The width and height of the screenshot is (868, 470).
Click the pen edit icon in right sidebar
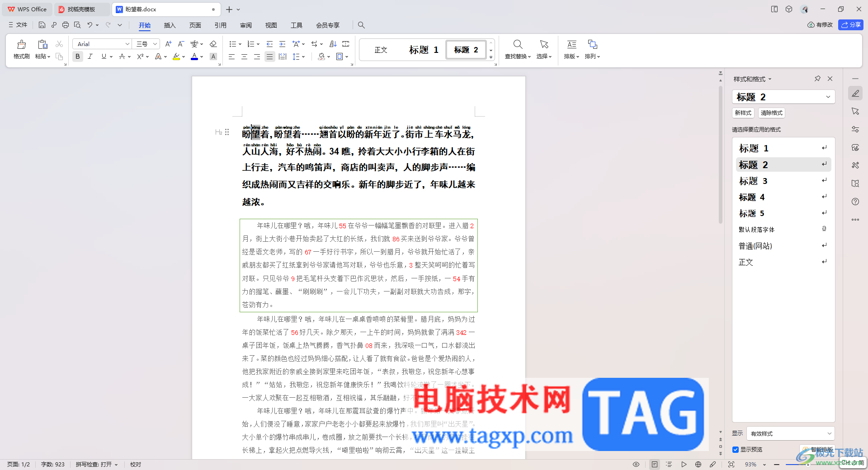point(855,93)
